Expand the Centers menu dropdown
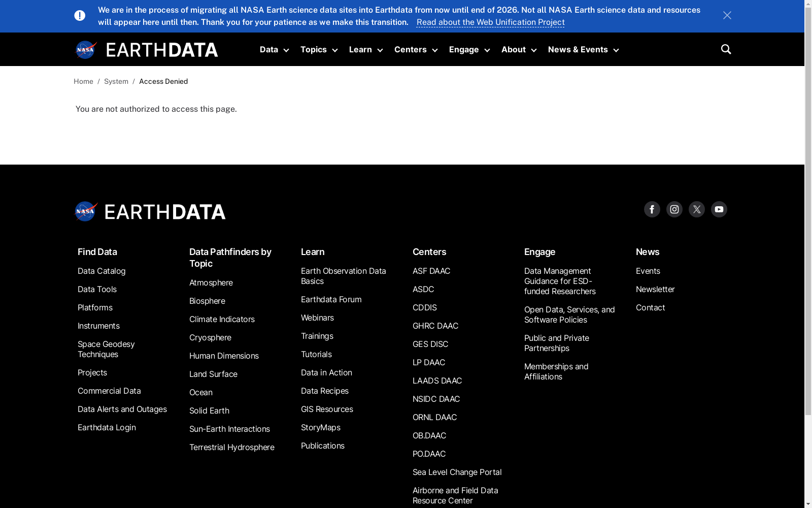The width and height of the screenshot is (812, 508). click(416, 50)
